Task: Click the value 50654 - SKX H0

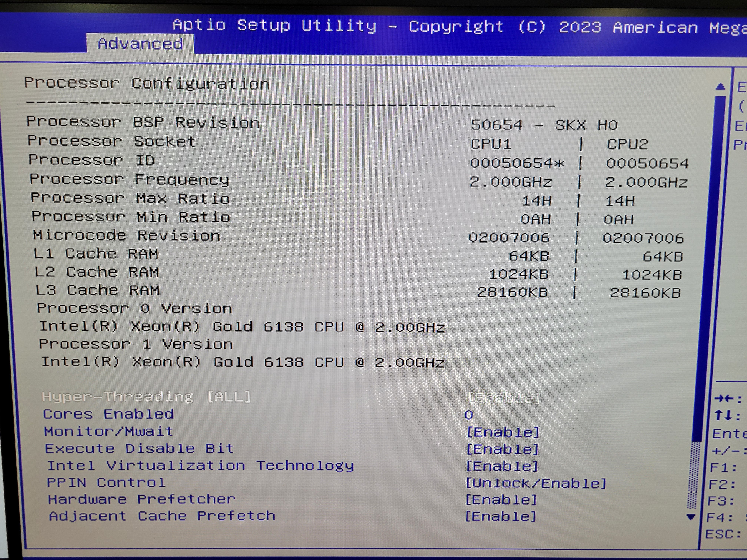Action: [544, 125]
